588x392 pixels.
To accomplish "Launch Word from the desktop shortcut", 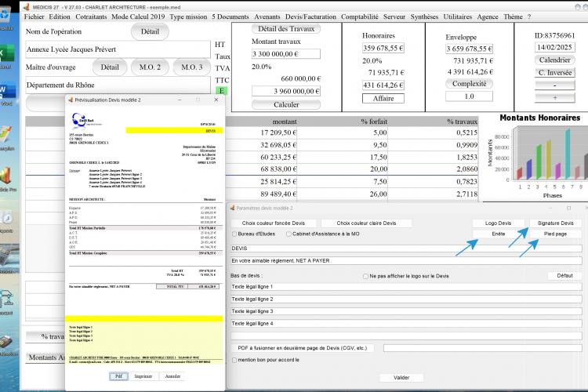I will click(x=6, y=90).
